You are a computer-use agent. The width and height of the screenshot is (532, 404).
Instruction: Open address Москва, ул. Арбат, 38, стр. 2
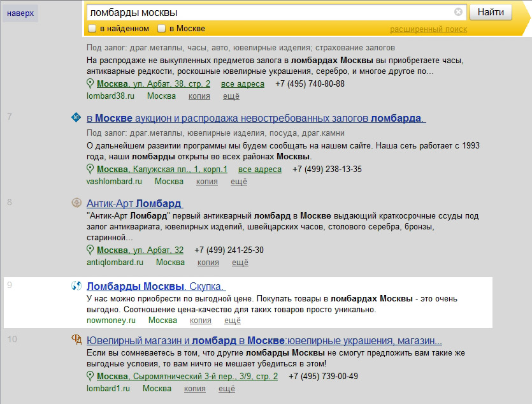154,83
